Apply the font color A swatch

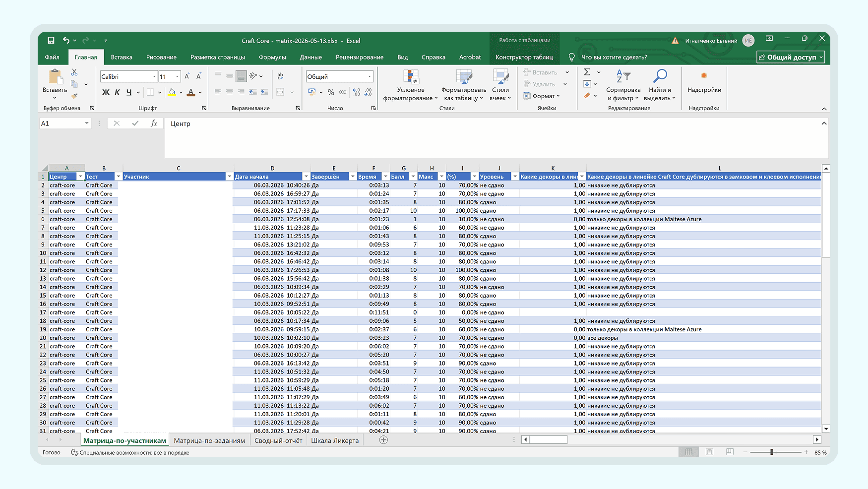tap(191, 92)
